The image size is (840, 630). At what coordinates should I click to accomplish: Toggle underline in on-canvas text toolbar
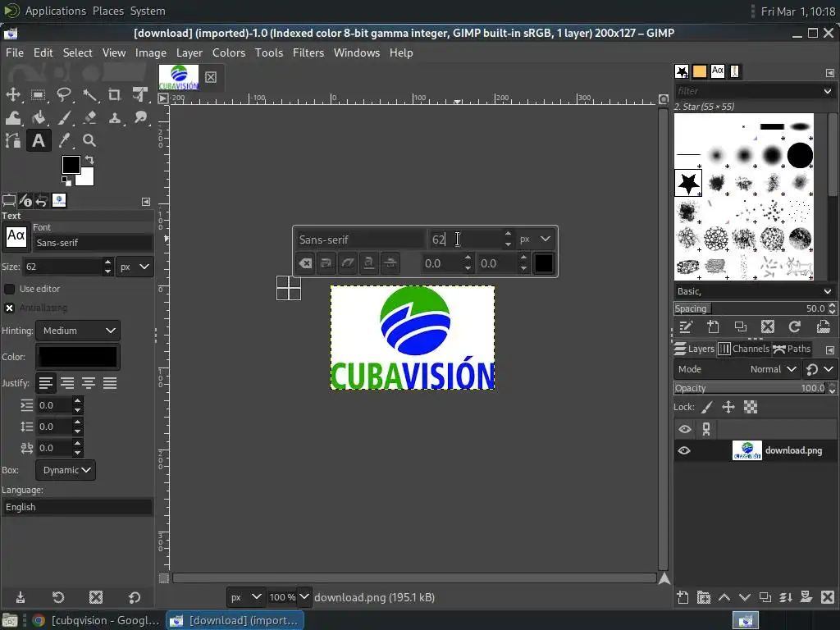pyautogui.click(x=369, y=263)
